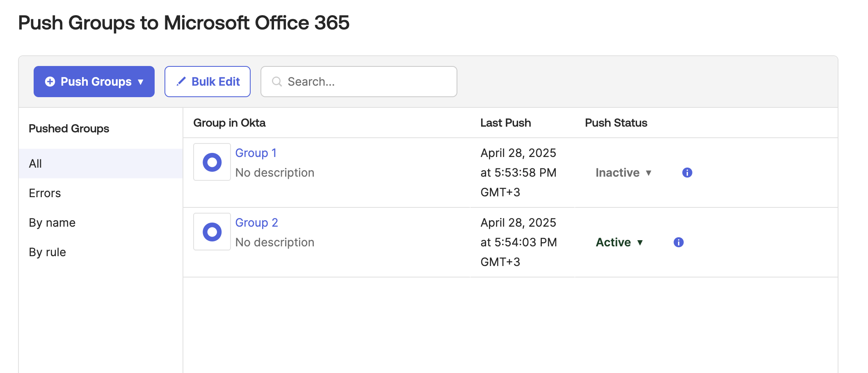The height and width of the screenshot is (373, 868).
Task: Open the Inactive push status dropdown
Action: coord(623,173)
